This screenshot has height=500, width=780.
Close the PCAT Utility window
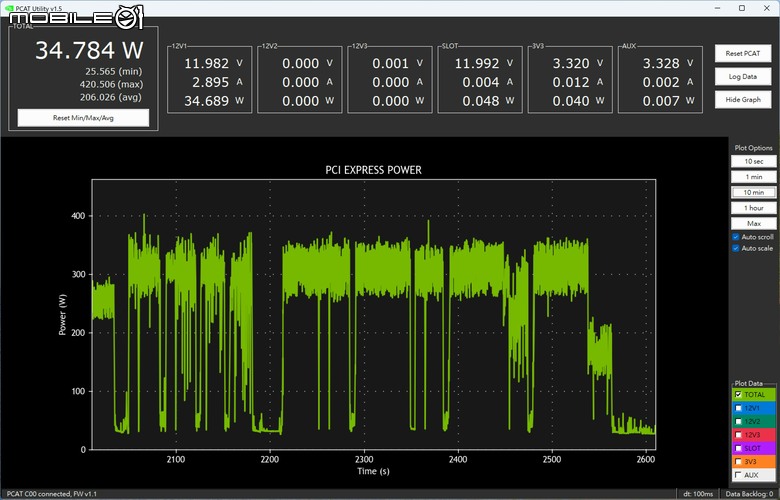tap(767, 8)
